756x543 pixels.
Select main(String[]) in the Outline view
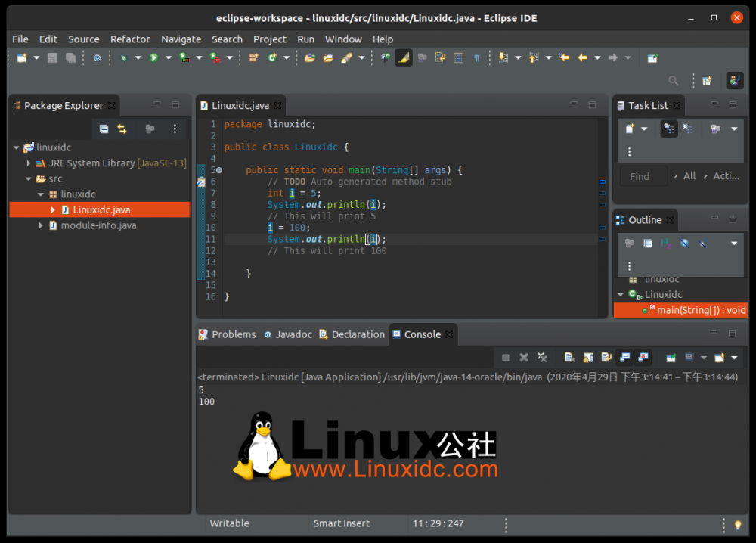tap(701, 310)
